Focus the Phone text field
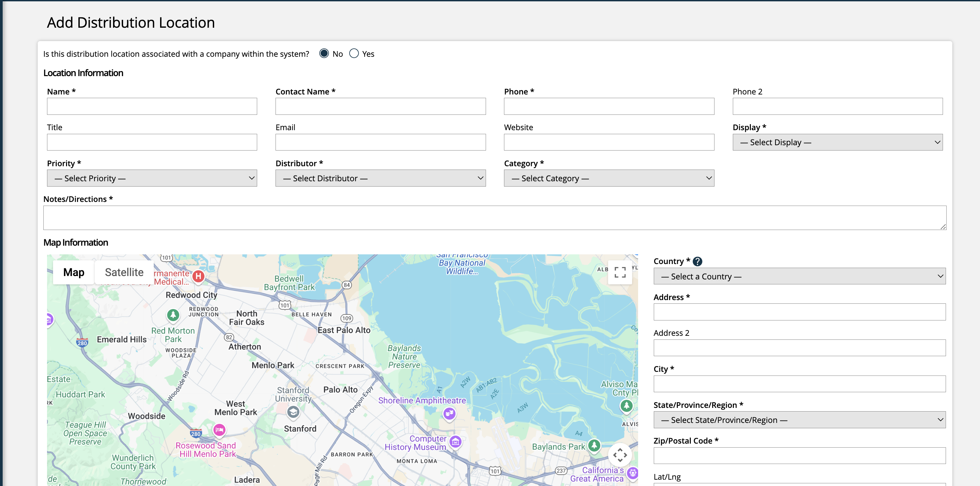Image resolution: width=980 pixels, height=486 pixels. pos(609,106)
